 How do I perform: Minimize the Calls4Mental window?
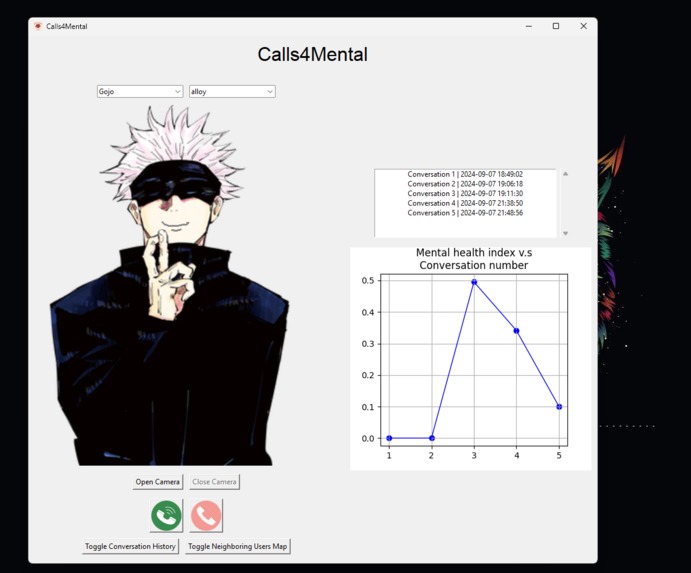[529, 26]
